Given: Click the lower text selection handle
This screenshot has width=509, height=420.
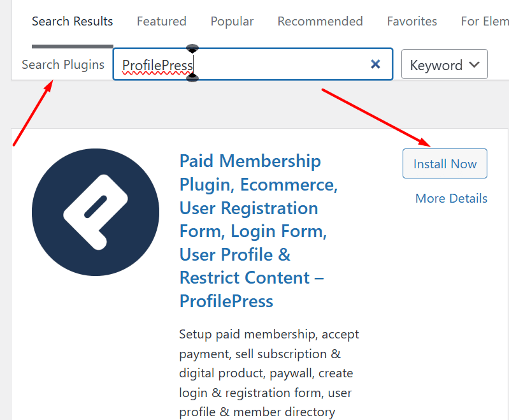Looking at the screenshot, I should (192, 78).
